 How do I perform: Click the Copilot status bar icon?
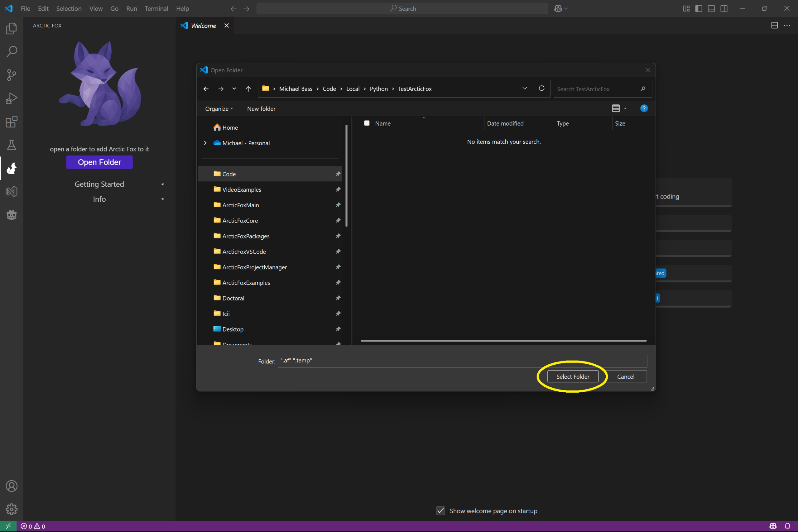point(773,526)
